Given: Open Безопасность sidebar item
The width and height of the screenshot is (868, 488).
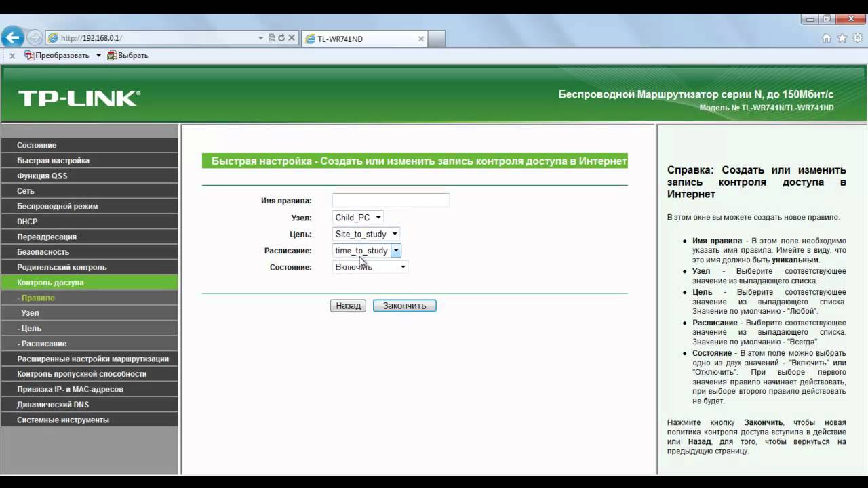Looking at the screenshot, I should (x=89, y=252).
